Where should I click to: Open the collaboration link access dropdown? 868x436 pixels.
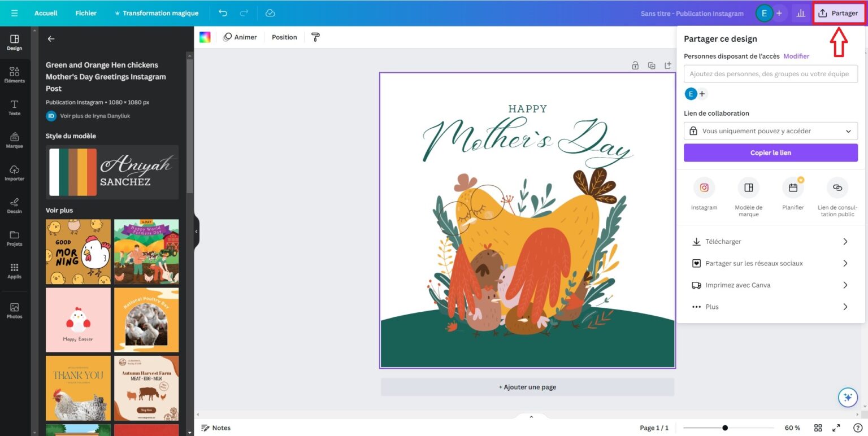pyautogui.click(x=770, y=130)
